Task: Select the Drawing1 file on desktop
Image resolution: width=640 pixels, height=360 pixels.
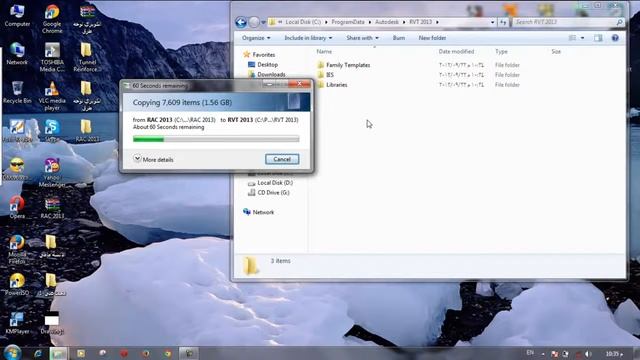Action: (52, 323)
